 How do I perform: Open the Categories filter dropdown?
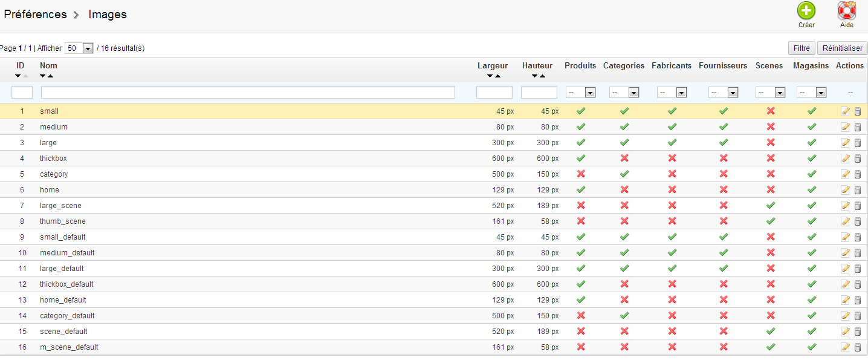pyautogui.click(x=624, y=93)
